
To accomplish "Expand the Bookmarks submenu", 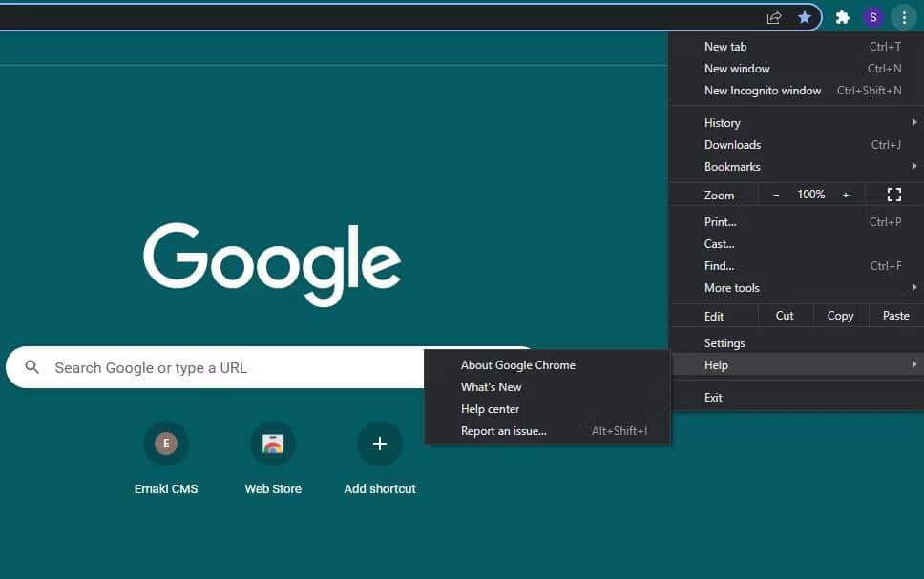I will click(732, 167).
